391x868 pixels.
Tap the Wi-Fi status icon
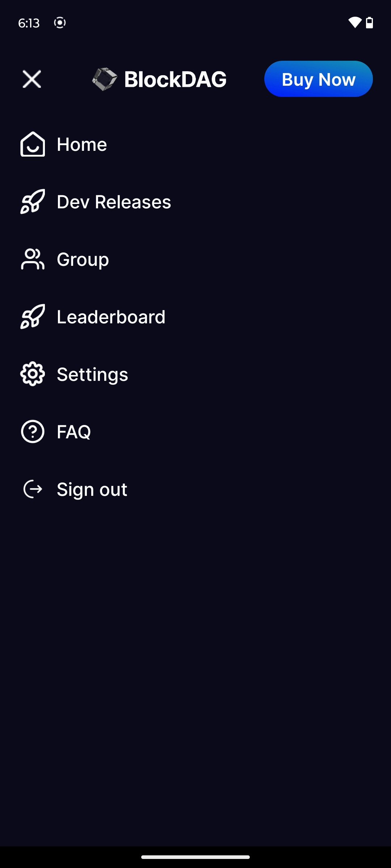click(x=354, y=23)
